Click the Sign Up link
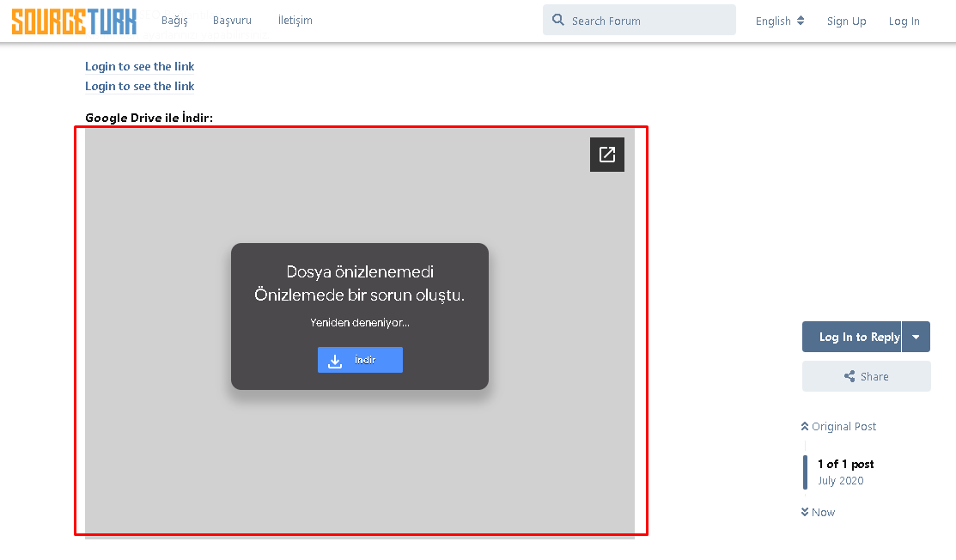The width and height of the screenshot is (956, 560). pyautogui.click(x=847, y=21)
